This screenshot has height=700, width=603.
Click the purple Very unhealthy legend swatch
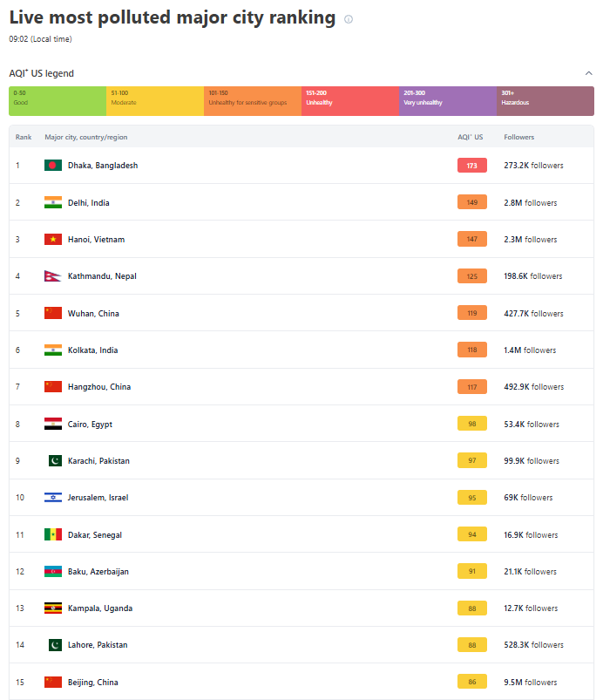[x=447, y=101]
